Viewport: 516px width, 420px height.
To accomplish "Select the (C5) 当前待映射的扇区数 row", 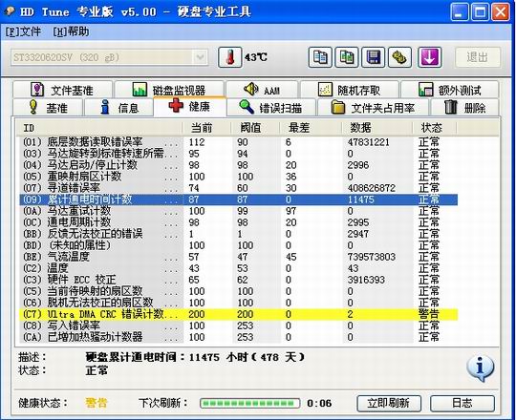I will [x=239, y=291].
